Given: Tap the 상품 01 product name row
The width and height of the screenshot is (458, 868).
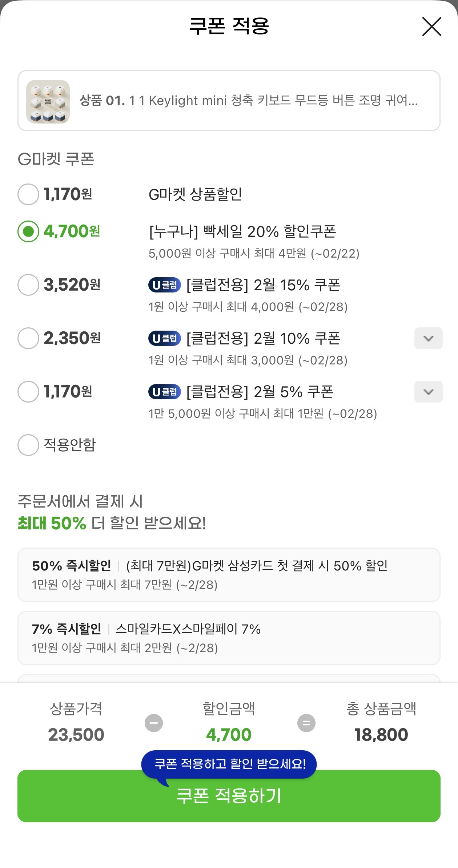Looking at the screenshot, I should (249, 101).
